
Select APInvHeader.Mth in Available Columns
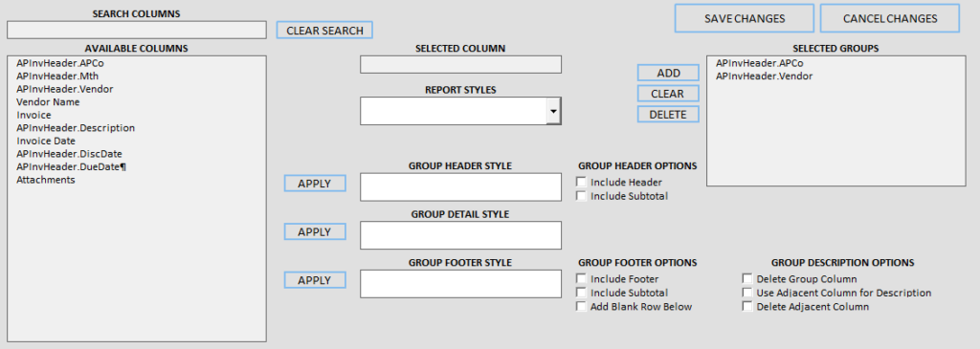pos(57,76)
